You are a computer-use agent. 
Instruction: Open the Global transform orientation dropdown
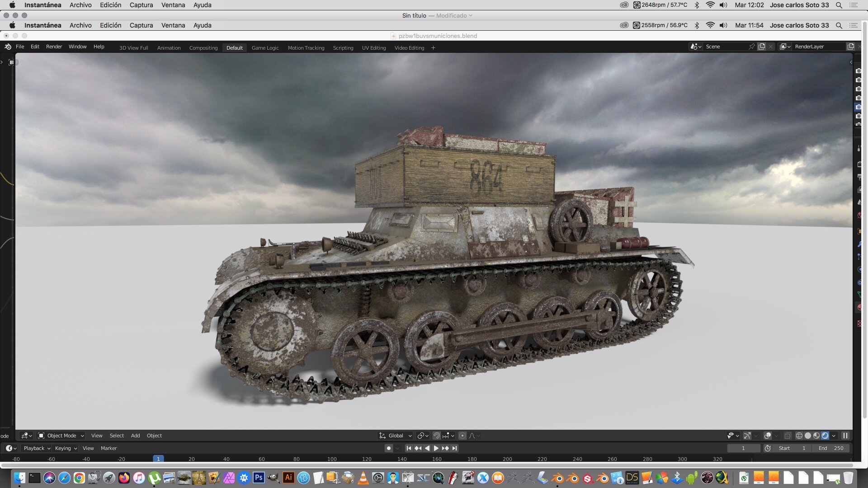[x=396, y=436]
